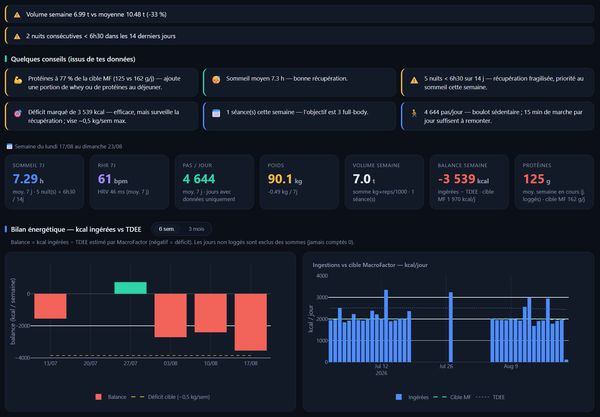Select the 6 sem range toggle
This screenshot has height=417, width=600.
[166, 229]
